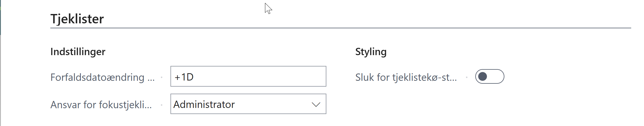
Task: Click the dark knob of the Styling toggle
Action: pyautogui.click(x=483, y=76)
